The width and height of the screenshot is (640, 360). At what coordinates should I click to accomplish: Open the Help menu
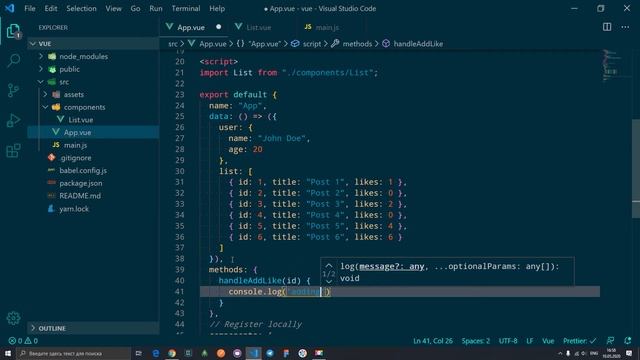point(217,8)
